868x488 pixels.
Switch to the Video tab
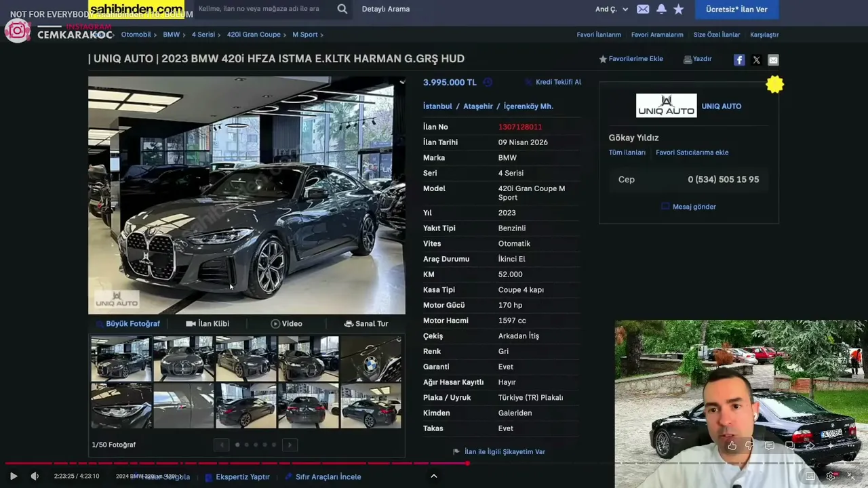(286, 324)
